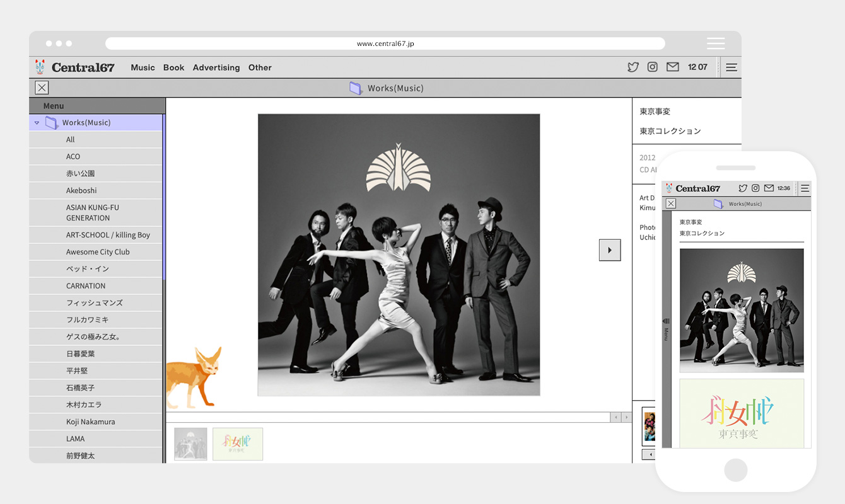Select ゲスの極み乙女。 in the sidebar list
This screenshot has width=845, height=504.
click(96, 337)
